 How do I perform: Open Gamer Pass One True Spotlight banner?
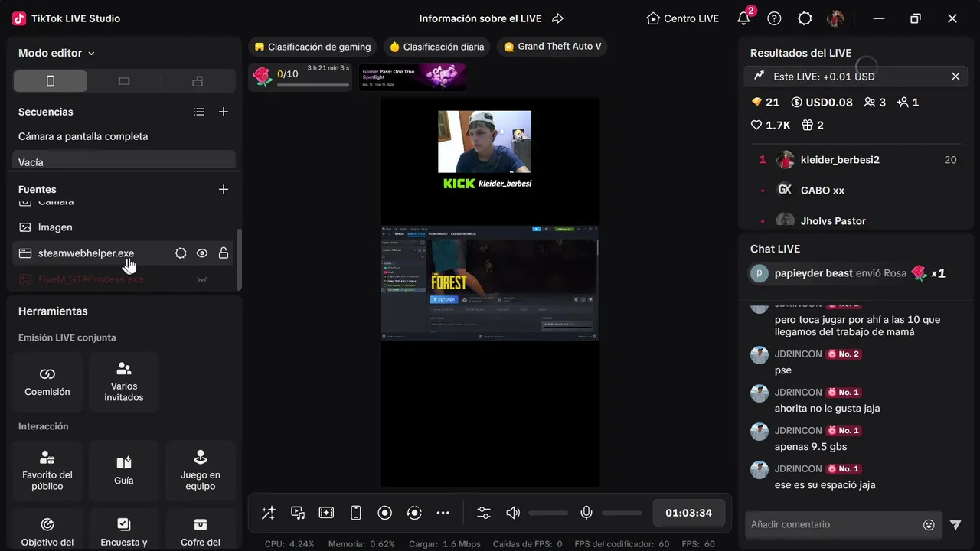coord(413,77)
